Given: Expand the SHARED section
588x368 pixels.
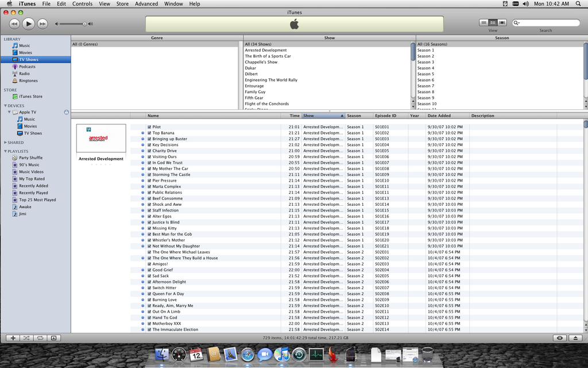Looking at the screenshot, I should click(5, 143).
